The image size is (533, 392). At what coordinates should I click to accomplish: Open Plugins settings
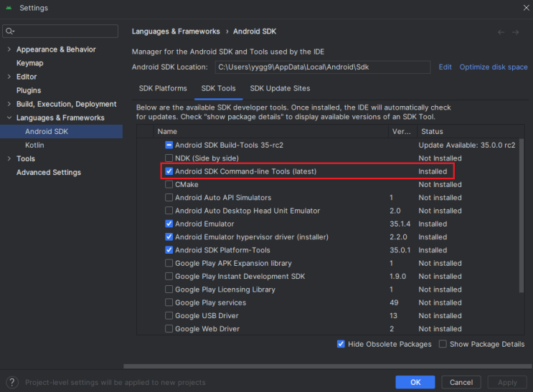(29, 90)
